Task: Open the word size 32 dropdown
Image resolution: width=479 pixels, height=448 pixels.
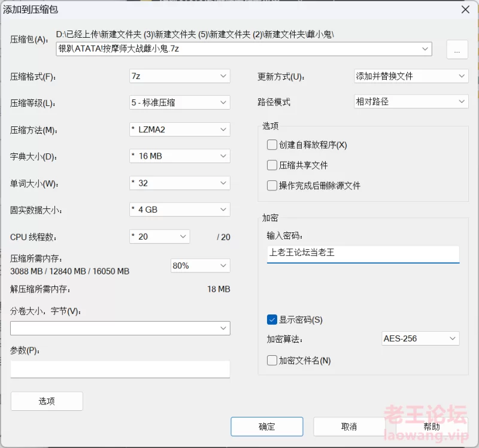Action: 180,183
